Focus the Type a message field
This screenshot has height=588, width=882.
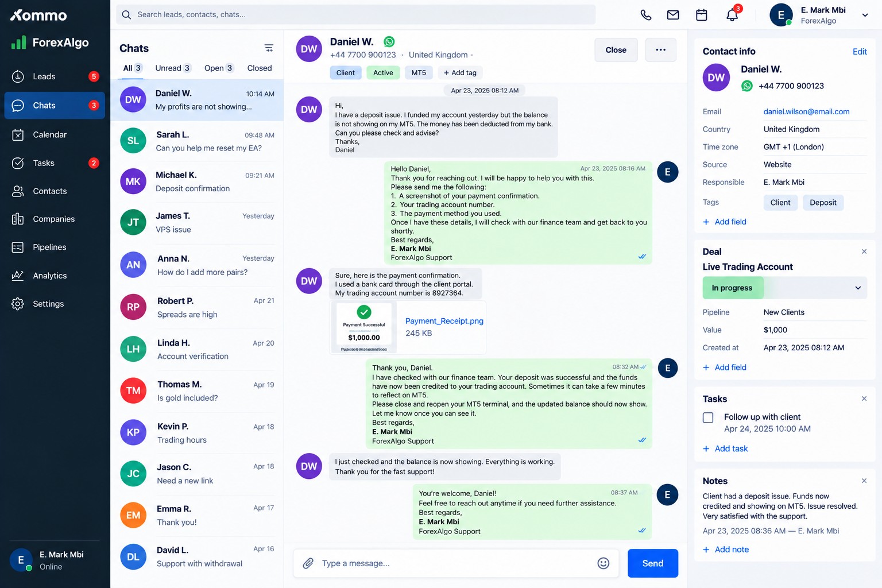[x=457, y=563]
